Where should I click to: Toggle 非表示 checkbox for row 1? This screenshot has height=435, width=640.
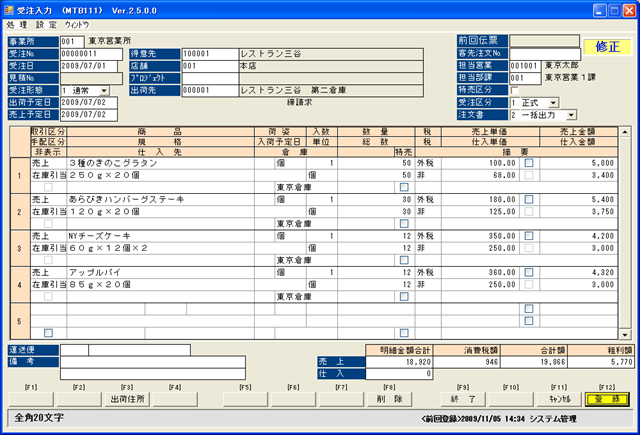click(x=48, y=187)
